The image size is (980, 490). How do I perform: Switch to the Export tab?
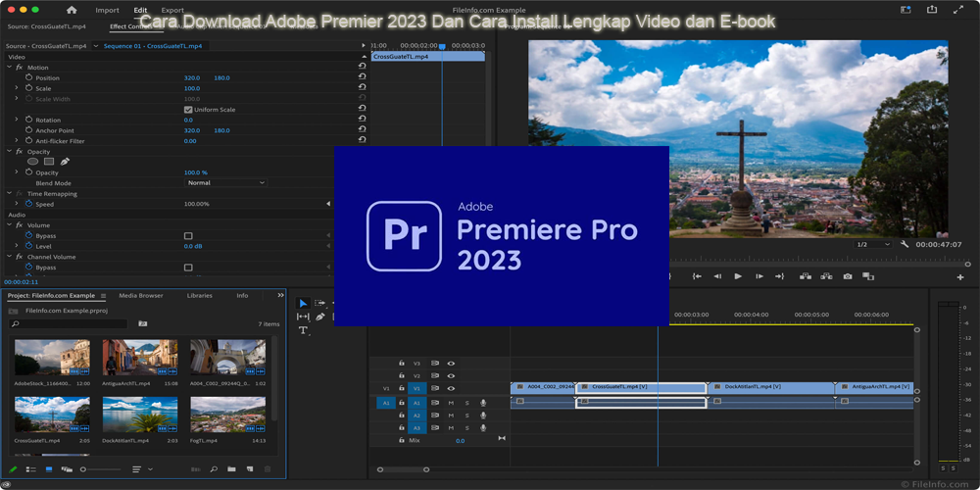click(172, 10)
